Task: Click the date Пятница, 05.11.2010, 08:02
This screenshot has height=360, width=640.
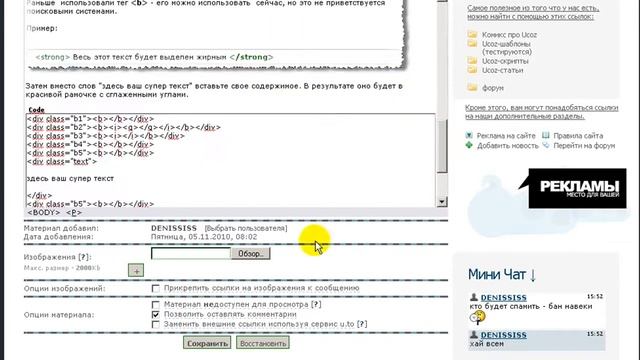Action: pos(204,237)
